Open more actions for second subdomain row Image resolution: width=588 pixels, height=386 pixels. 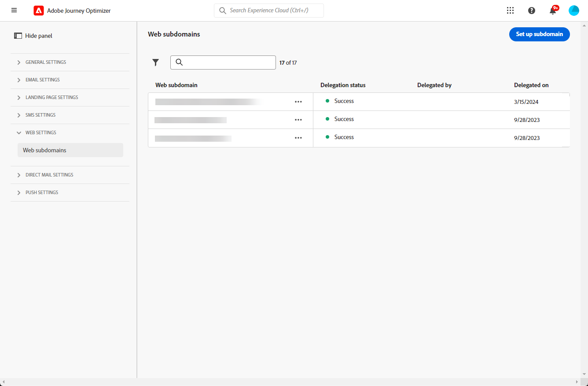click(x=298, y=120)
